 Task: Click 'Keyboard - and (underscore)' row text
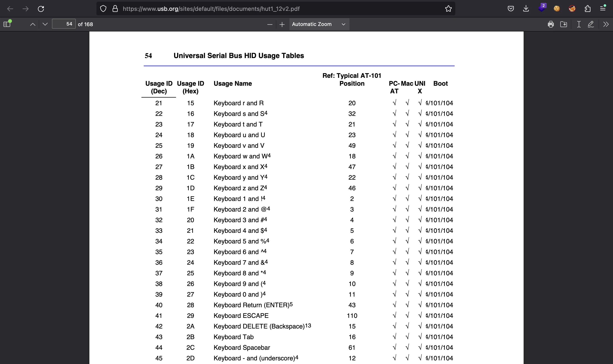coord(254,358)
